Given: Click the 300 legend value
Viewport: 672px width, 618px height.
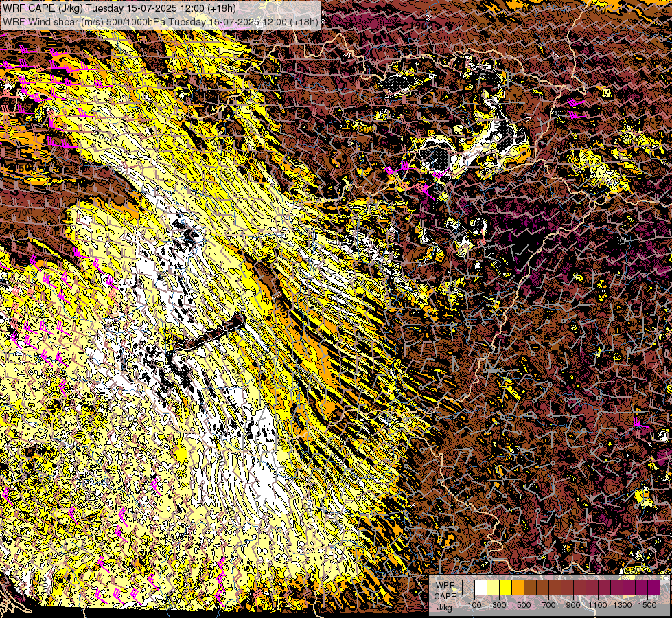Looking at the screenshot, I should (x=499, y=605).
